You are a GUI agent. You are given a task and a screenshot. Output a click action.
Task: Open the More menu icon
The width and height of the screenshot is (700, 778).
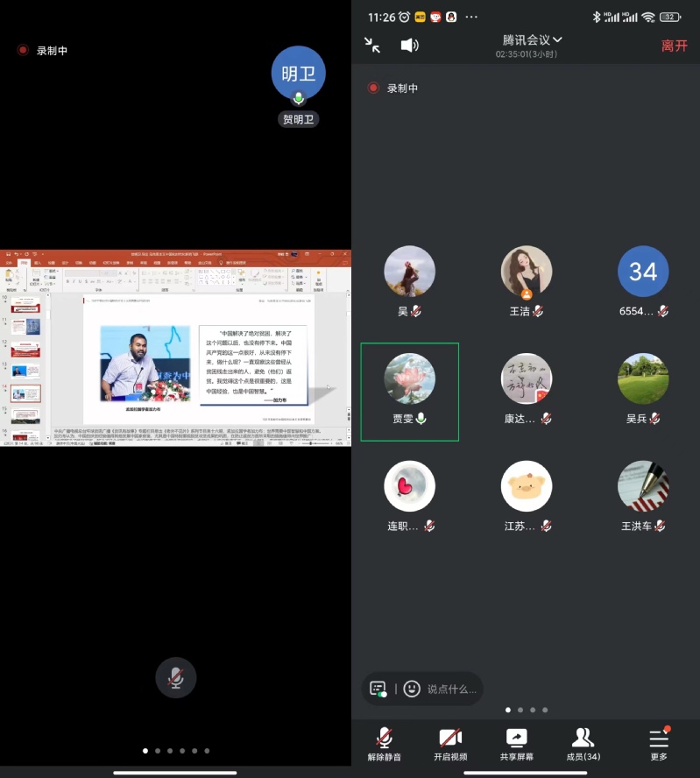(659, 743)
